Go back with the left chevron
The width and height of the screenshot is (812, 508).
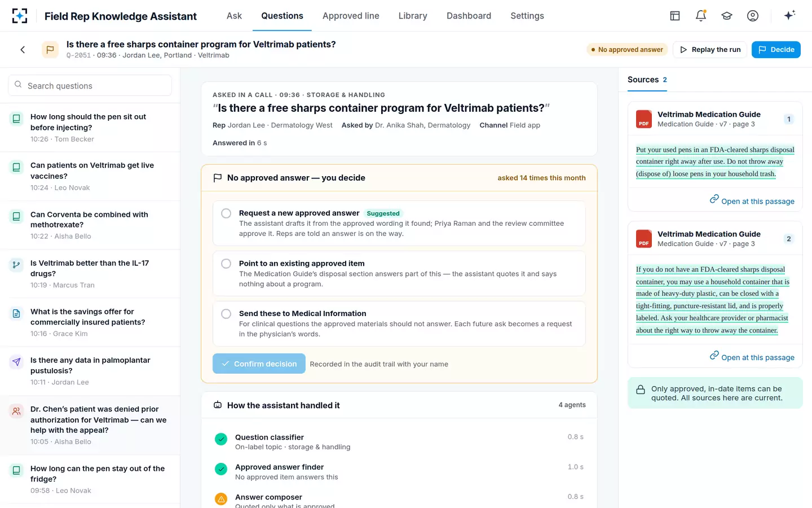tap(23, 50)
